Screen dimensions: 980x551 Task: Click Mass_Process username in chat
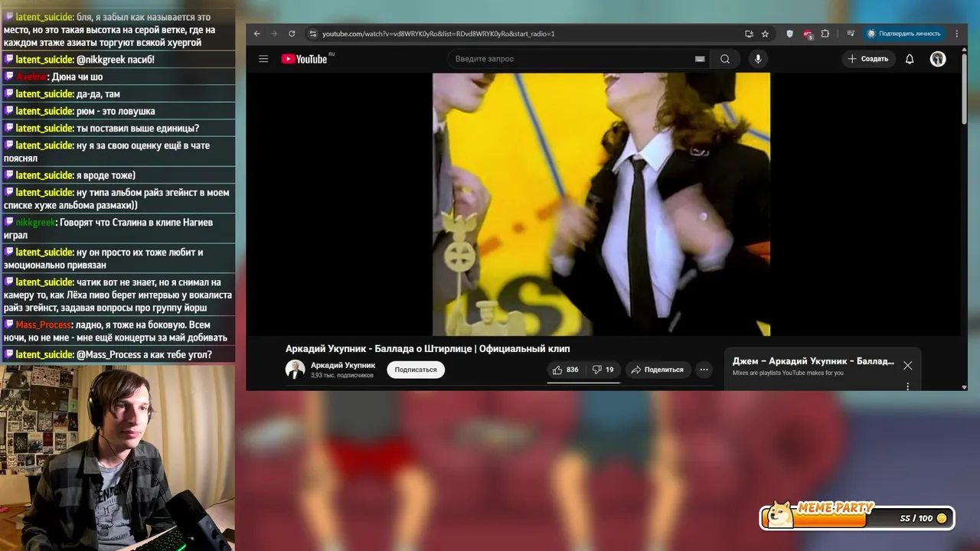[43, 325]
